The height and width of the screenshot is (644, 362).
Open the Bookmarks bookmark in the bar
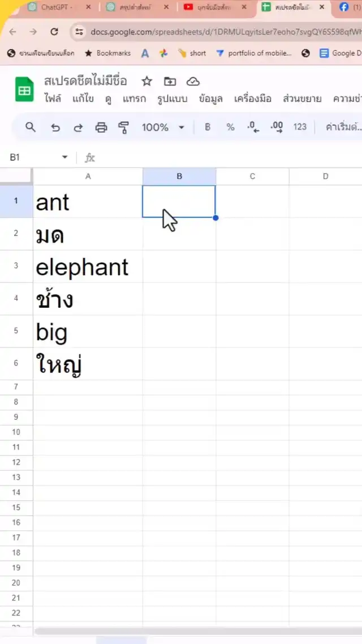click(107, 53)
